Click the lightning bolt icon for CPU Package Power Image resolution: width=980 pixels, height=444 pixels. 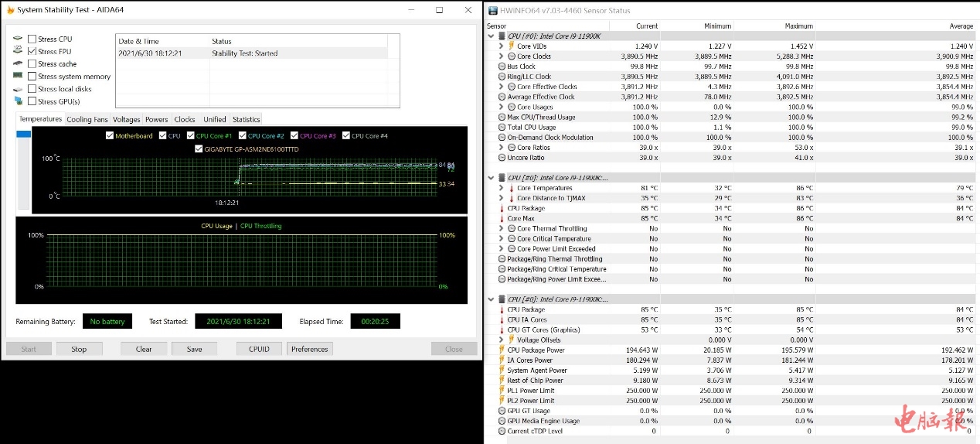pyautogui.click(x=502, y=350)
